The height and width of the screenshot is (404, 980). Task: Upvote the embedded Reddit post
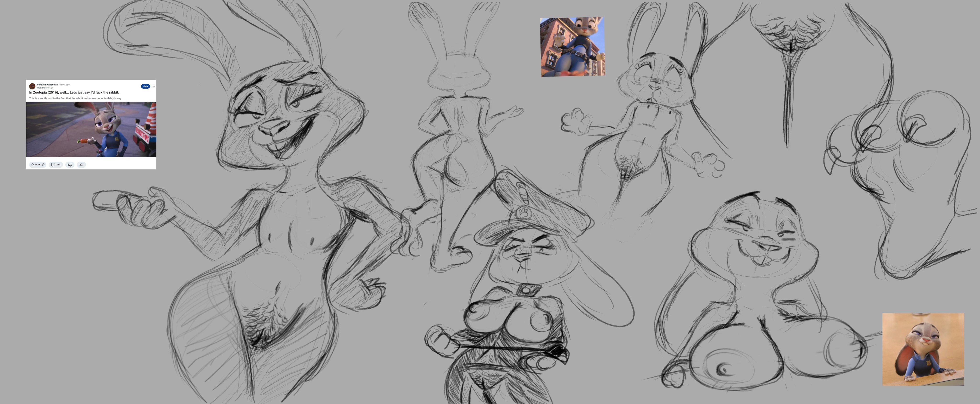pyautogui.click(x=32, y=164)
